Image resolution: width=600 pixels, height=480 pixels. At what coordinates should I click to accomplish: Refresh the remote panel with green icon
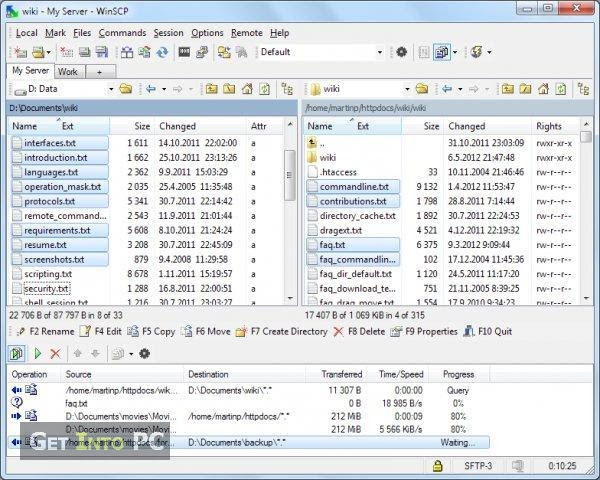(561, 89)
